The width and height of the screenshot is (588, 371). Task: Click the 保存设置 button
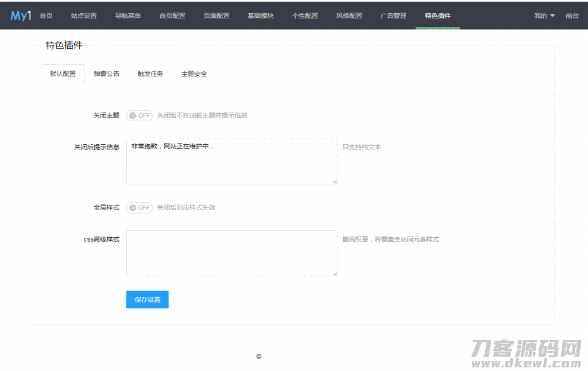tap(147, 299)
